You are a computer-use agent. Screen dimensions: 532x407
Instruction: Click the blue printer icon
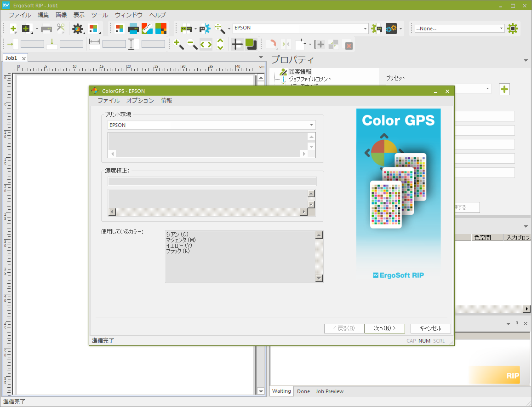tap(133, 29)
